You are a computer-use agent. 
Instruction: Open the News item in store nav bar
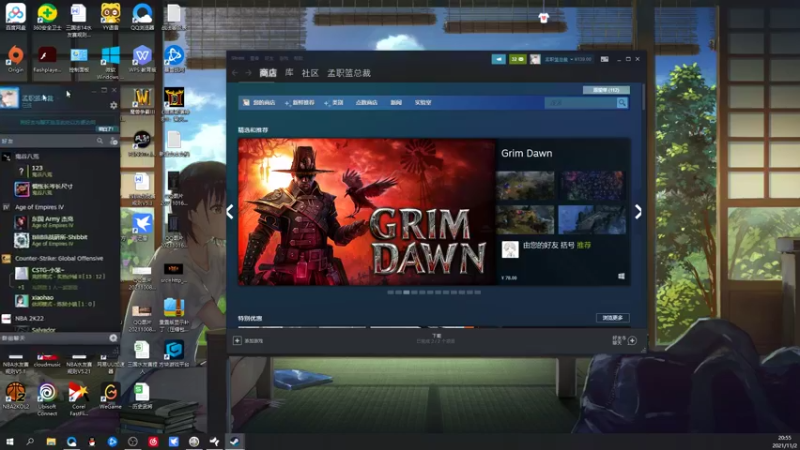tap(396, 103)
